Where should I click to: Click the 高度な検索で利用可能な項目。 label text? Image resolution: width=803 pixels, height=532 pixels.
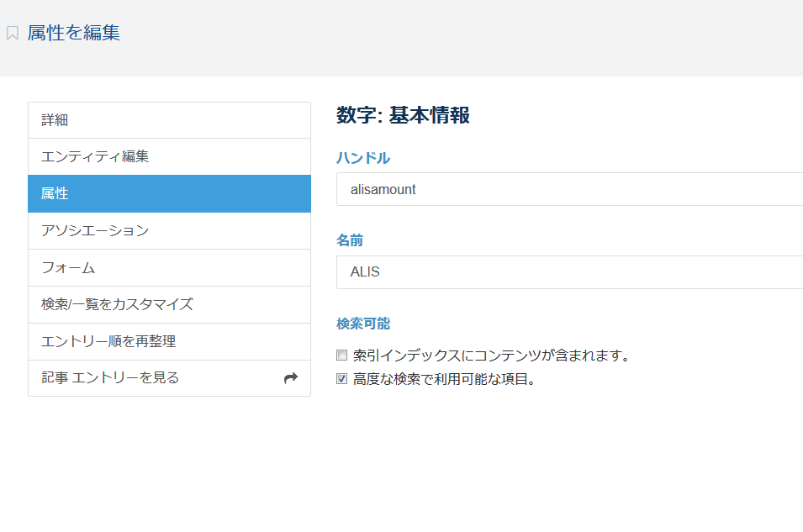[x=445, y=379]
